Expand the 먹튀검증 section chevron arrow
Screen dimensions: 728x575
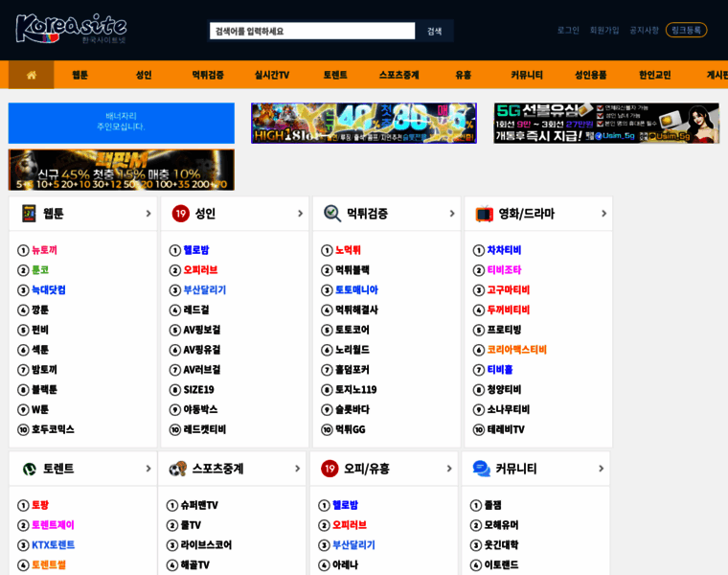coord(452,214)
